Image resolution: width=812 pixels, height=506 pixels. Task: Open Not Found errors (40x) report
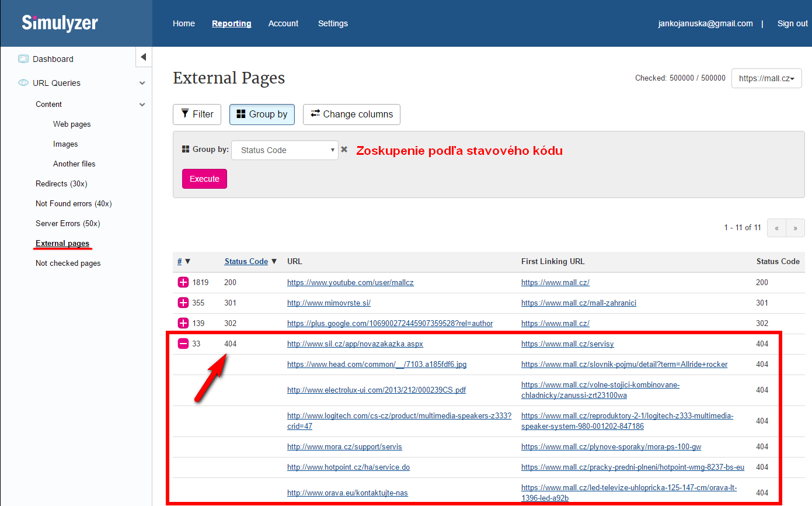[x=74, y=203]
